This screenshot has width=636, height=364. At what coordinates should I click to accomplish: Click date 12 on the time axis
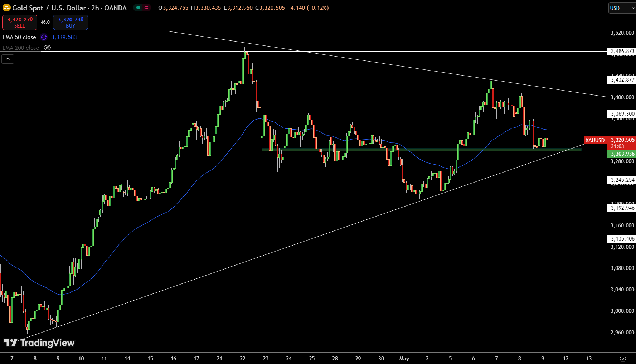click(566, 359)
